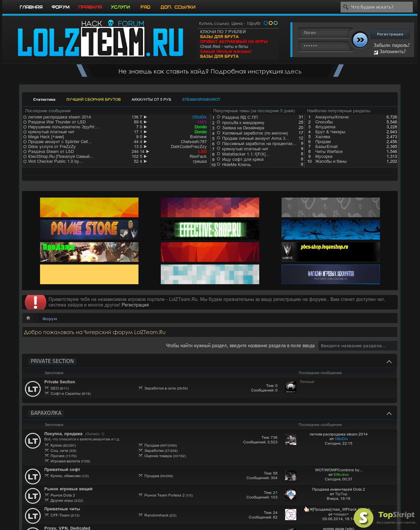Viewport: 420px width, 530px height.
Task: Click the blue circle in link purchase header
Action: (266, 23)
